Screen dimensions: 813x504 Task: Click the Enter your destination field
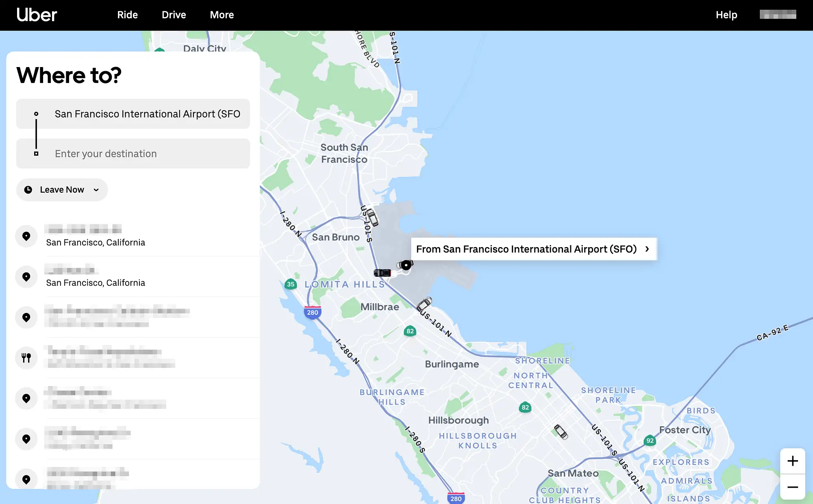tap(133, 154)
